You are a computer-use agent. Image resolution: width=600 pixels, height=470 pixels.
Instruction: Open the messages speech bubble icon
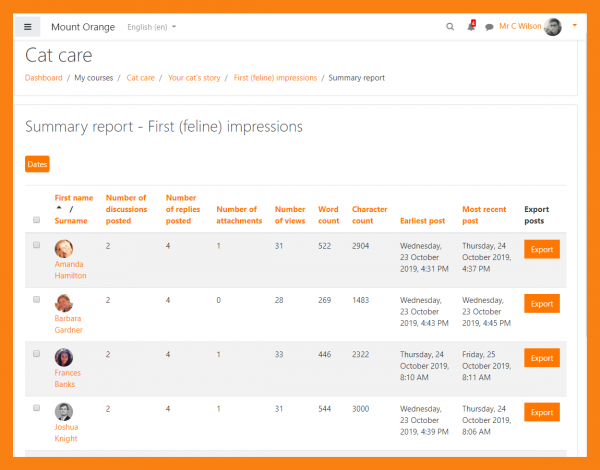(489, 27)
